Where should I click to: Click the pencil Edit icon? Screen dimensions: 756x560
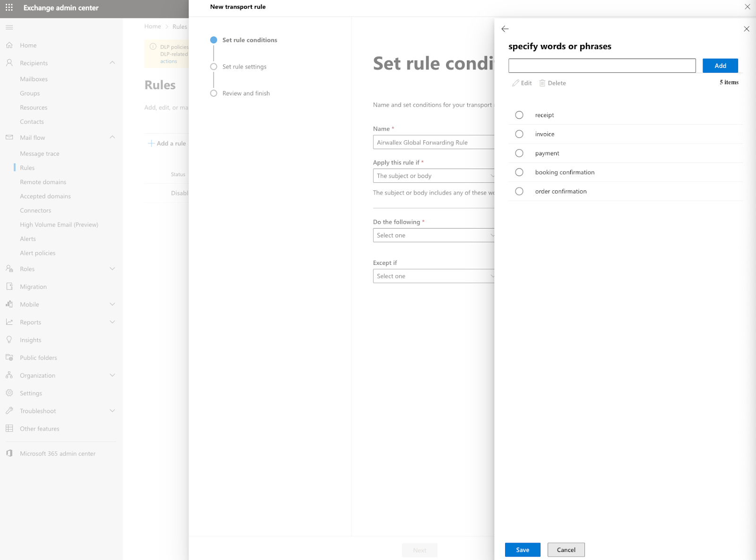coord(515,83)
